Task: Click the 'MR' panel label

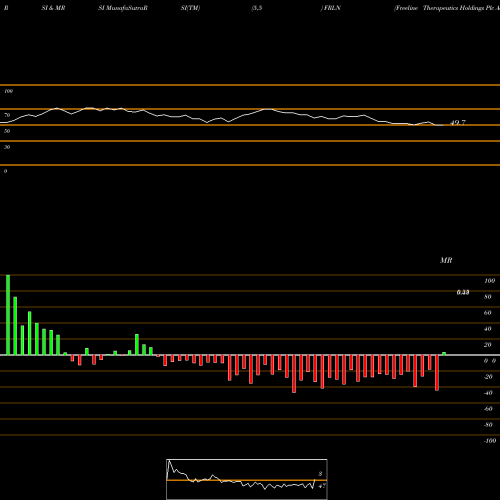Action: click(446, 260)
